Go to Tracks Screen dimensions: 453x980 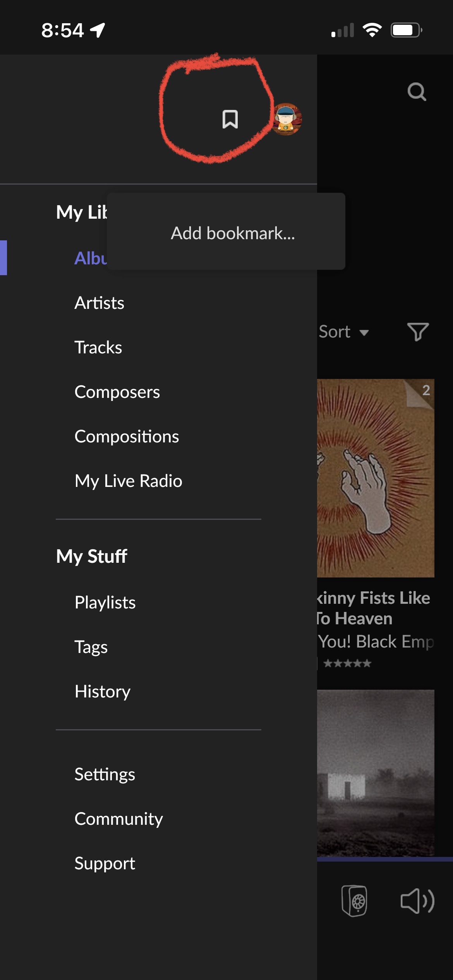coord(98,347)
